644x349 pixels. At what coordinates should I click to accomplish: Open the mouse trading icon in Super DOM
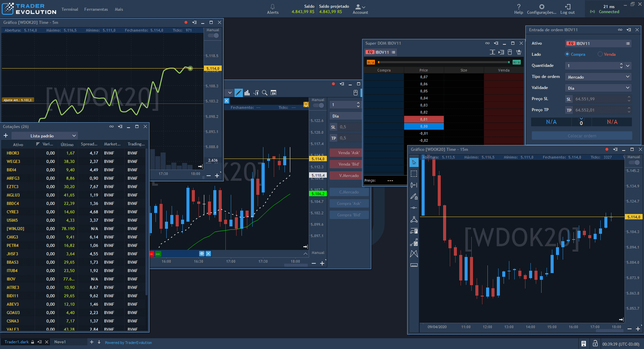[510, 52]
